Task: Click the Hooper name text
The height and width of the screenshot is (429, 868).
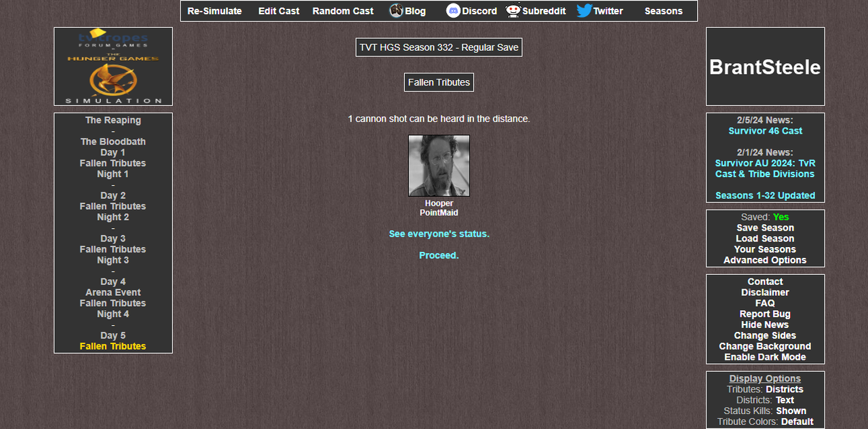Action: [439, 204]
